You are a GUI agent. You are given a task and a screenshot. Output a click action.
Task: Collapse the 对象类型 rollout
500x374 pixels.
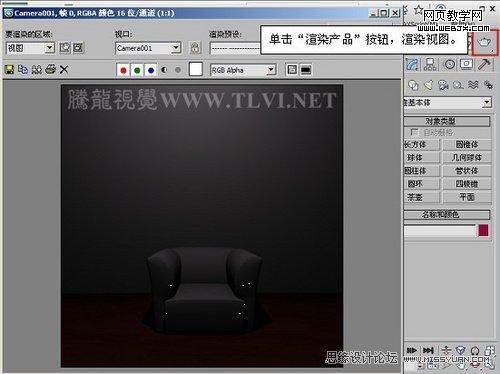click(447, 121)
